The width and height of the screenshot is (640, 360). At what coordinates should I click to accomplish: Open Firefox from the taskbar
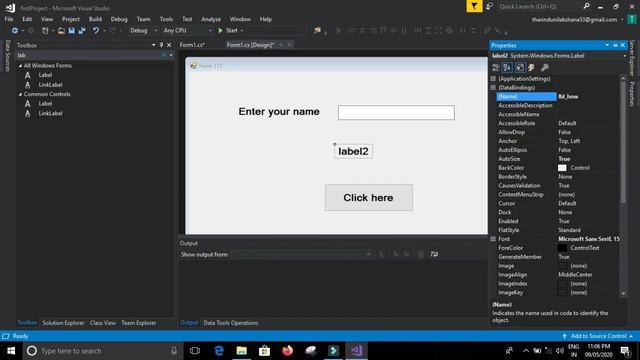click(x=287, y=351)
